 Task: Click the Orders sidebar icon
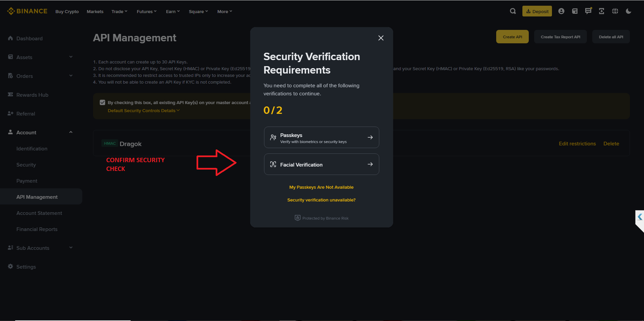pos(10,76)
